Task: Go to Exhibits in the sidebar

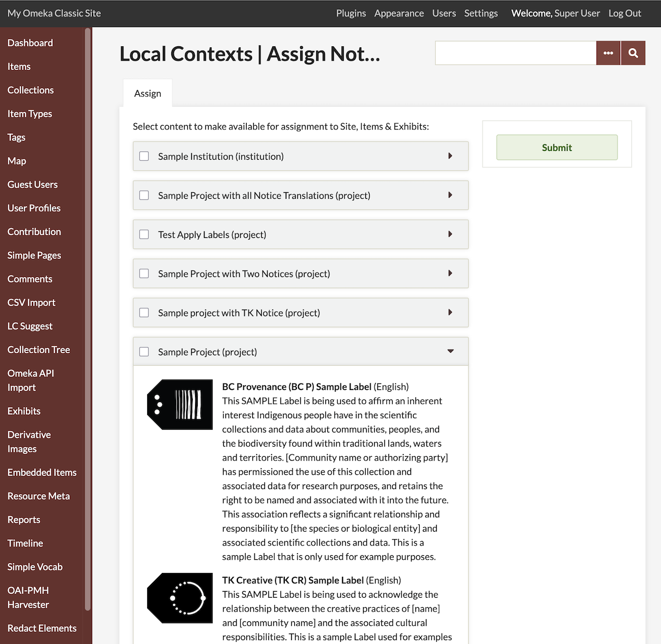Action: (24, 412)
